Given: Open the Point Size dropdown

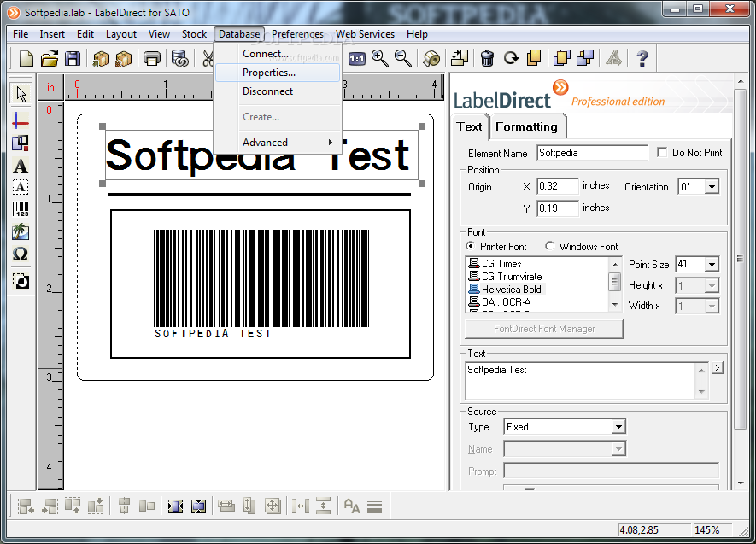Looking at the screenshot, I should 712,265.
